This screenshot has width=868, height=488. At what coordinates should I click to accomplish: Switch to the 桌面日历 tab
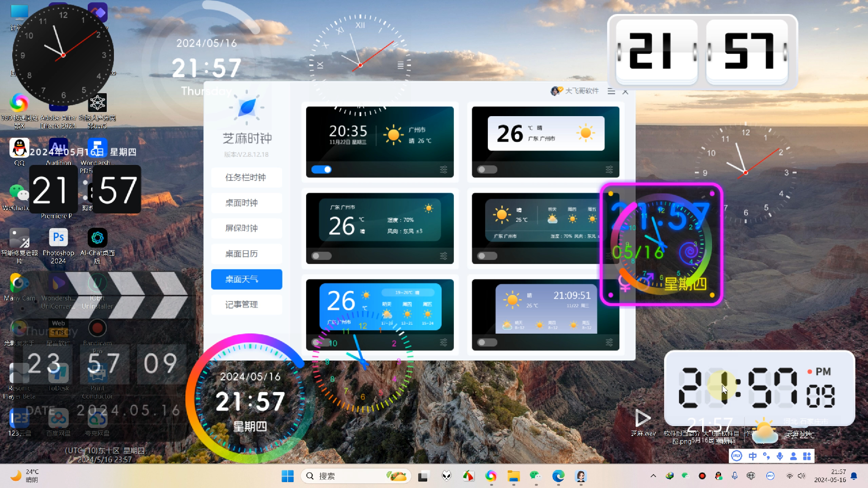click(246, 253)
